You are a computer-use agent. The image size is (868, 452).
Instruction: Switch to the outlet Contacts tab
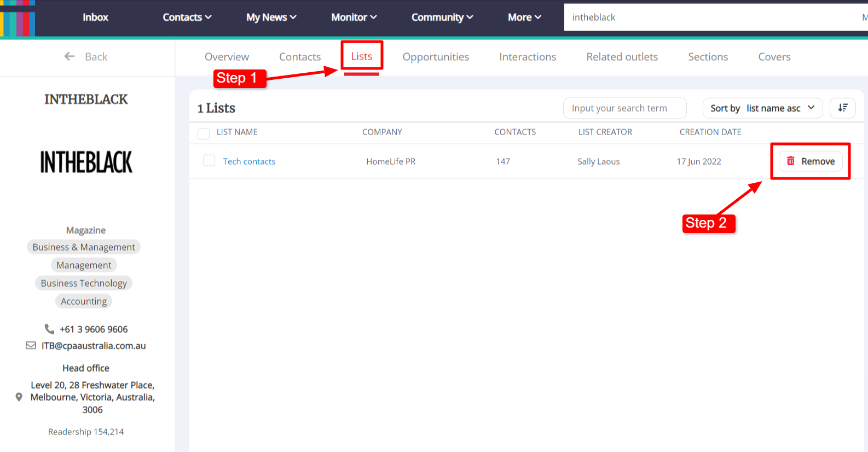300,57
